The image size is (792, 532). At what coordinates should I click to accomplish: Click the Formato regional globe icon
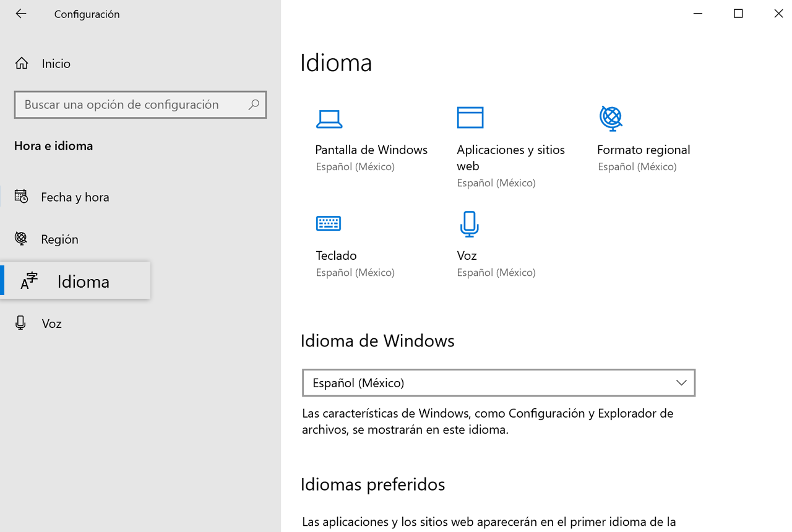point(611,118)
